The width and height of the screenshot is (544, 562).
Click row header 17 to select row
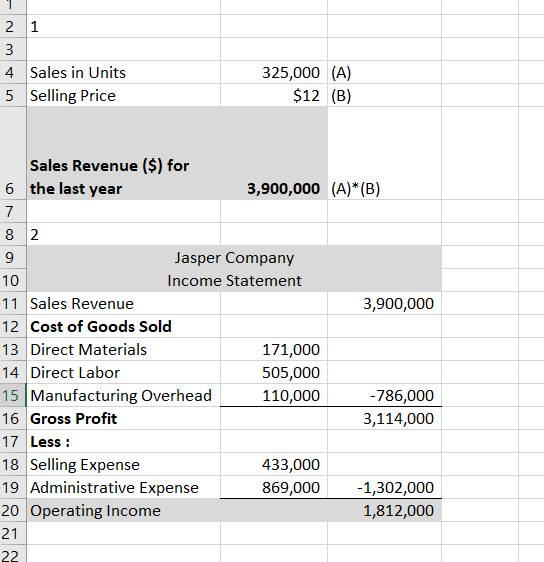click(13, 441)
